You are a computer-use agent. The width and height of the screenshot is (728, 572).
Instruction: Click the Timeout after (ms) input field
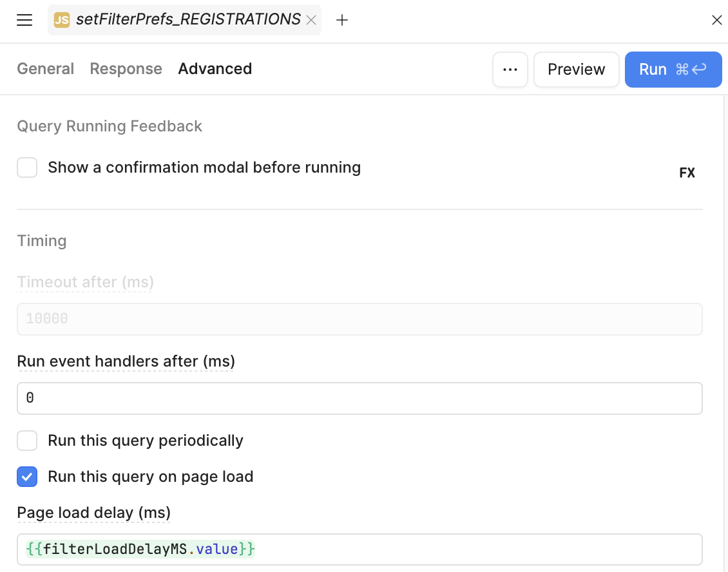pos(359,319)
